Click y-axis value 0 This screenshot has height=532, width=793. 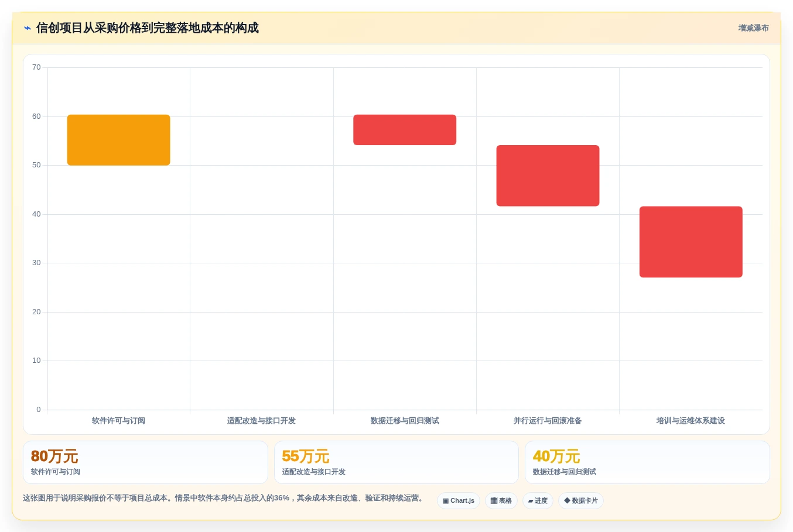[39, 410]
